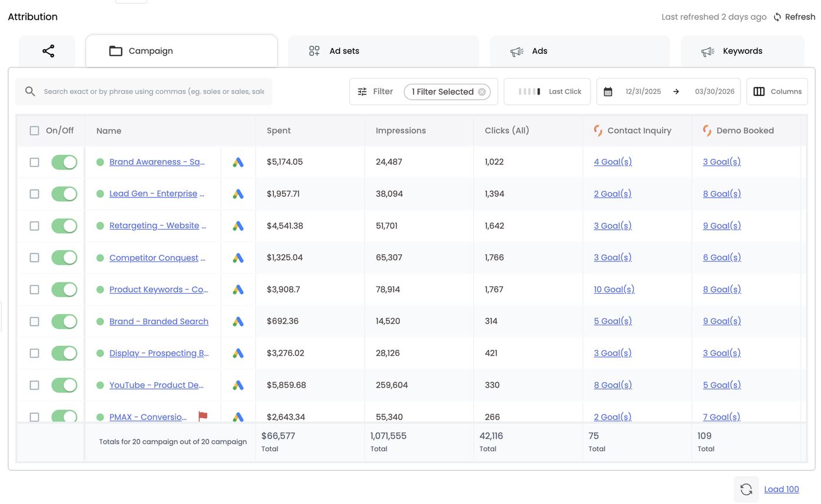Open the share/sources tab icon
The image size is (821, 504).
coord(48,51)
